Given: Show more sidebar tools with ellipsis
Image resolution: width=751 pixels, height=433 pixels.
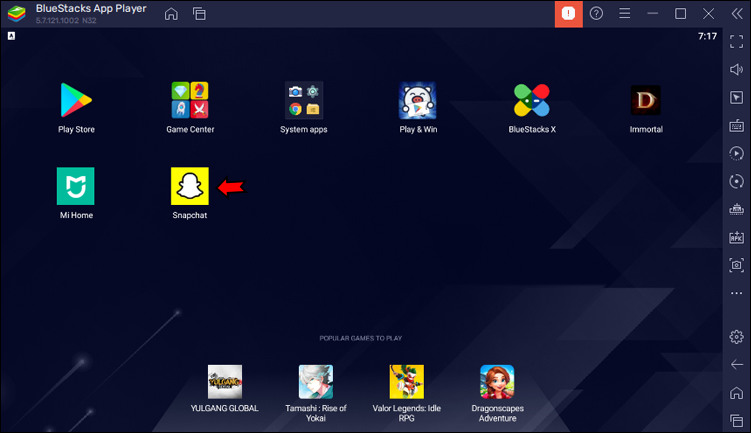Looking at the screenshot, I should [x=737, y=293].
